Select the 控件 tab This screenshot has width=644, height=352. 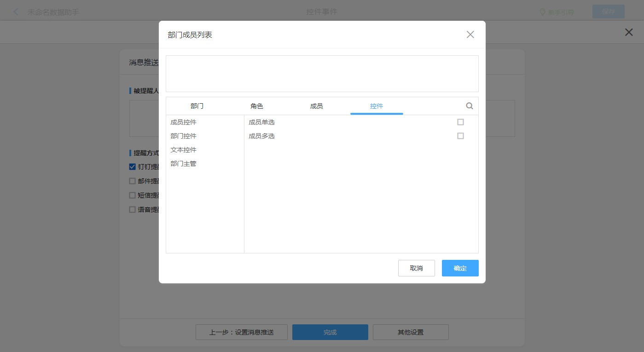(377, 106)
